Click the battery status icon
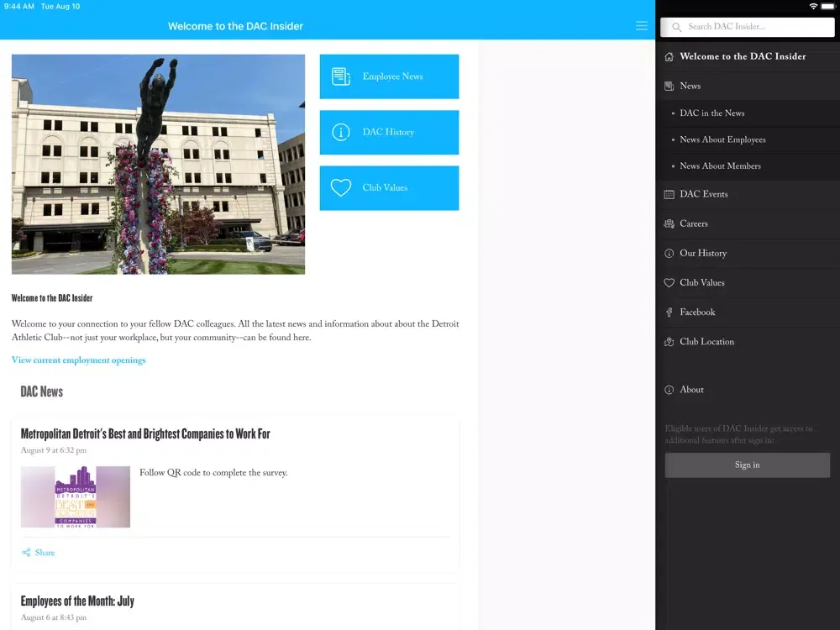Image resolution: width=840 pixels, height=630 pixels. click(827, 7)
